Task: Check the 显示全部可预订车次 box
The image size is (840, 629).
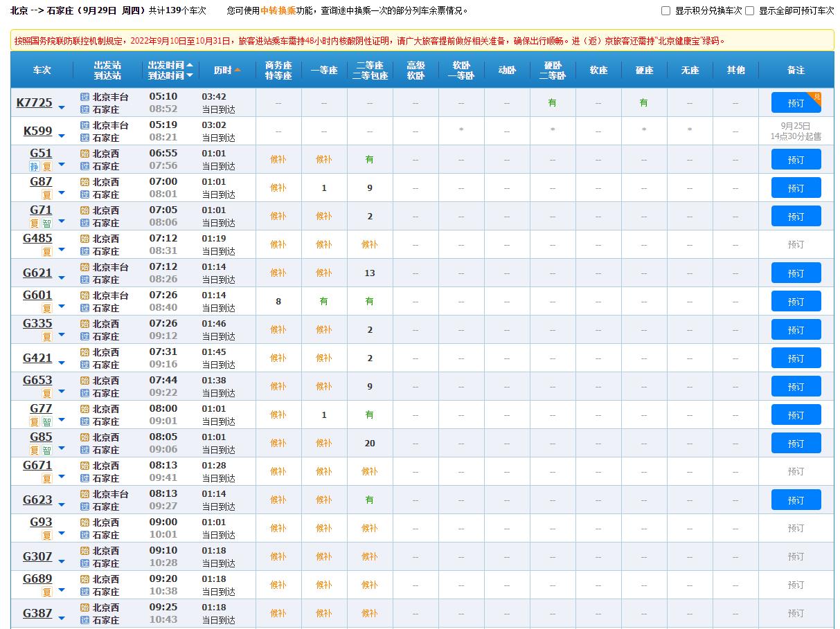Action: point(749,11)
